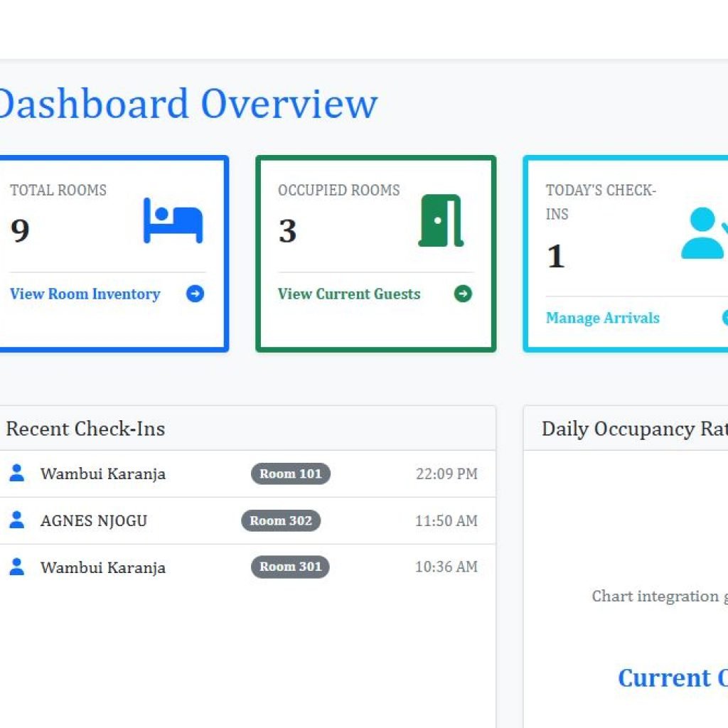Click the guest name AGNES NJOGU
The image size is (728, 728).
click(x=94, y=521)
